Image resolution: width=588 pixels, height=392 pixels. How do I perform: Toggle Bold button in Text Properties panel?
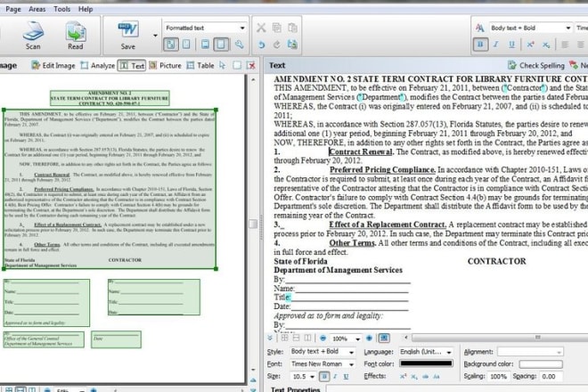324,376
